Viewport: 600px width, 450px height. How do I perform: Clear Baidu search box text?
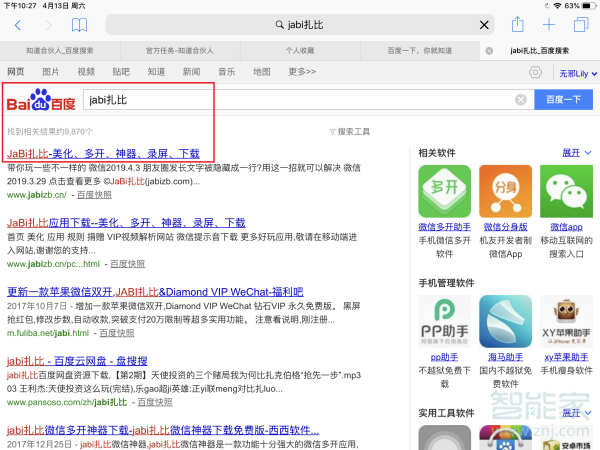coord(521,100)
